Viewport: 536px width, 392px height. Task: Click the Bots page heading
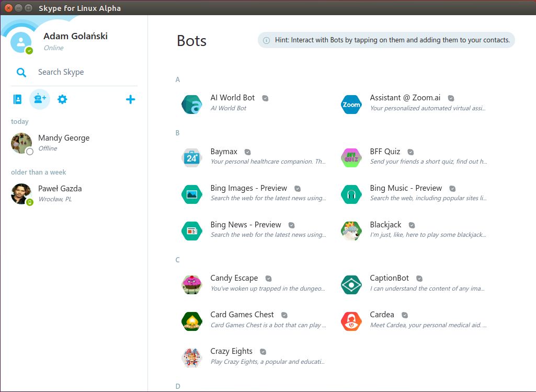pos(192,41)
